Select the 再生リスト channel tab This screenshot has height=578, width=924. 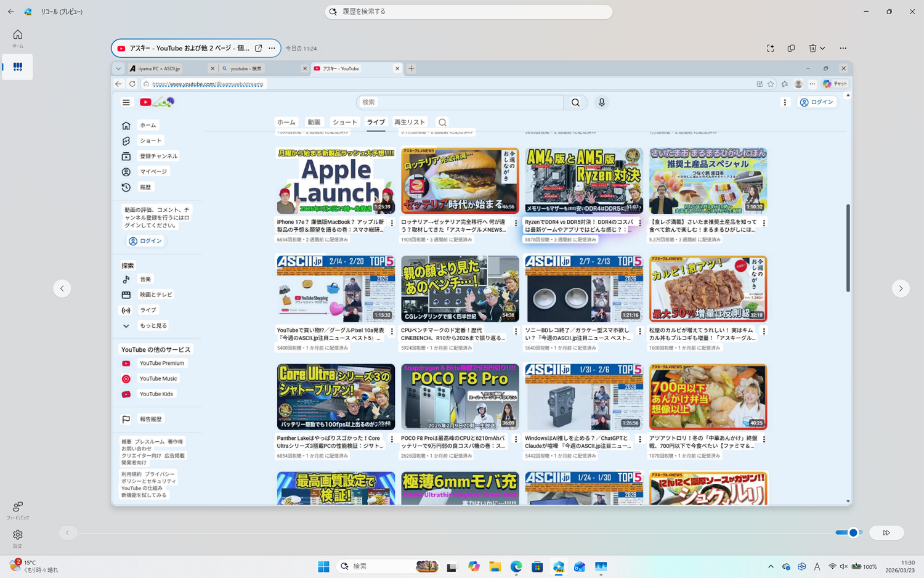pyautogui.click(x=409, y=122)
